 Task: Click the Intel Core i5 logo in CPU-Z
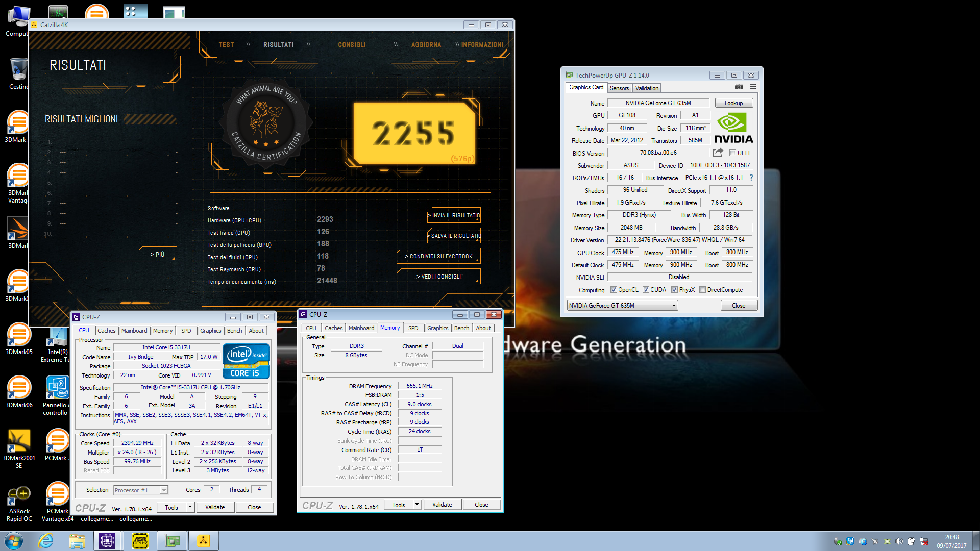point(246,361)
